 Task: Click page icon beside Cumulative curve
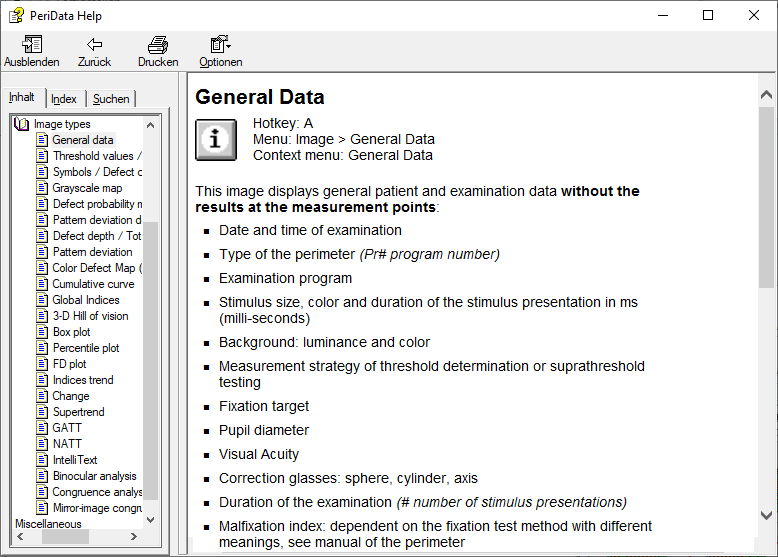tap(42, 284)
